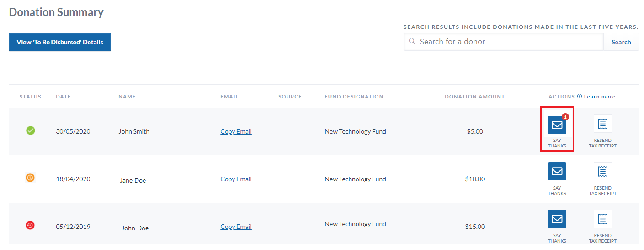
Task: Click Say Thanks envelope icon for Jane Doe
Action: [x=557, y=171]
